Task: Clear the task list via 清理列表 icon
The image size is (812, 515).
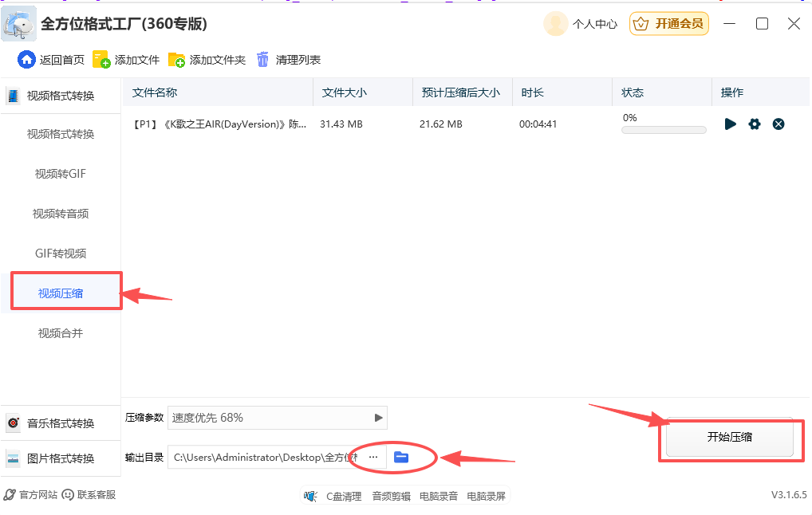Action: pos(263,58)
